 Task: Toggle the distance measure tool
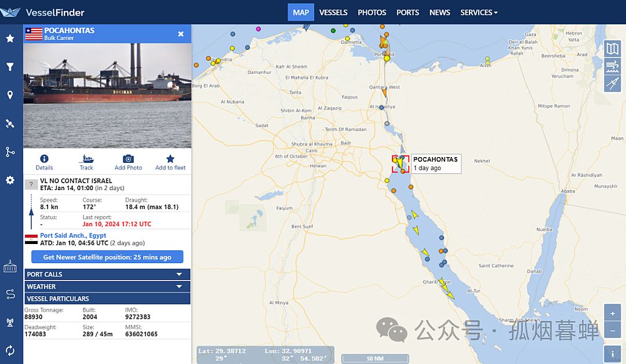tap(613, 83)
